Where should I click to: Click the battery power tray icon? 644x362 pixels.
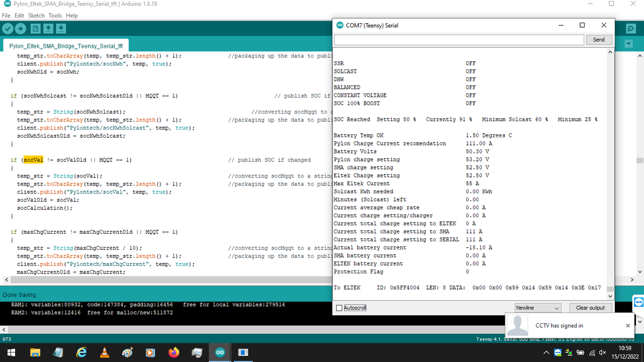click(x=580, y=352)
